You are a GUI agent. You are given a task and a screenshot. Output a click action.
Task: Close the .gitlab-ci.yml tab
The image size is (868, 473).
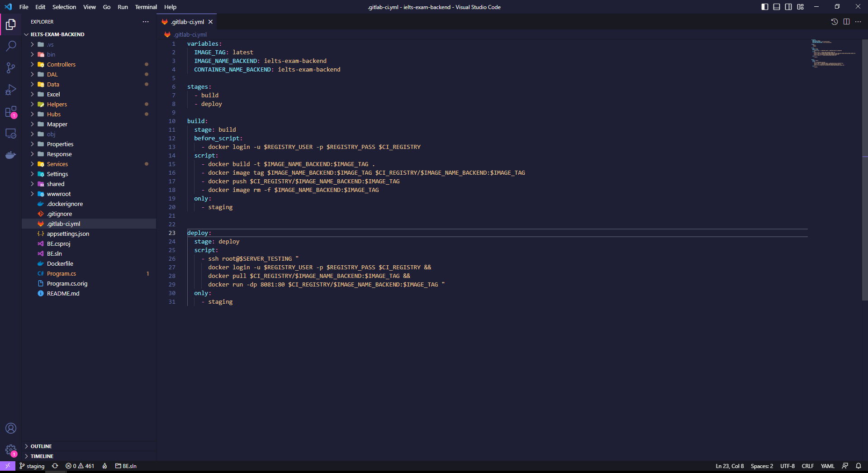tap(210, 22)
